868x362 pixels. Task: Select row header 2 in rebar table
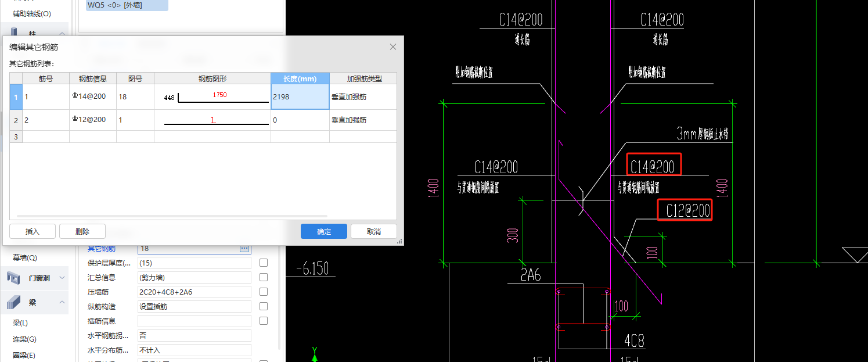(16, 120)
